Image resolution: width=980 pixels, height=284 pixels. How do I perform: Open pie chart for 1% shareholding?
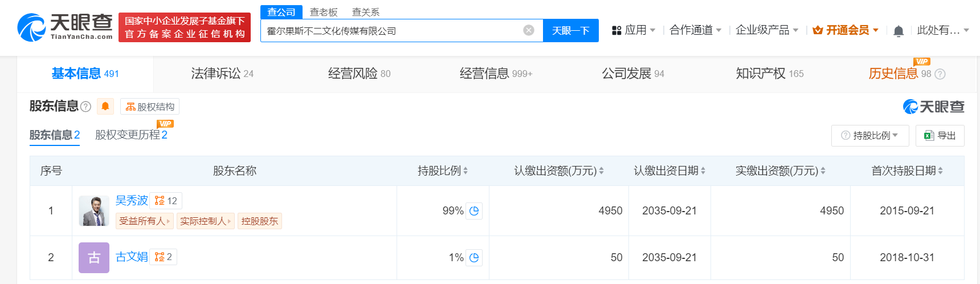(474, 258)
